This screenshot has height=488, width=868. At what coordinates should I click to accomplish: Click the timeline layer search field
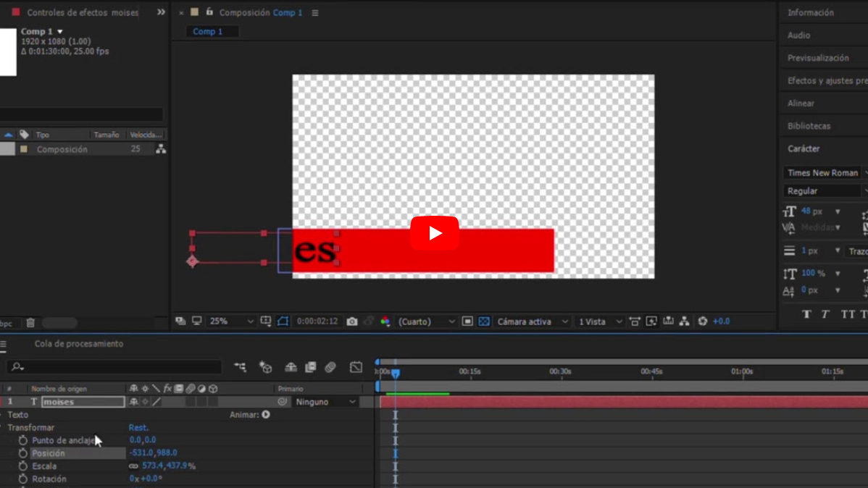114,367
